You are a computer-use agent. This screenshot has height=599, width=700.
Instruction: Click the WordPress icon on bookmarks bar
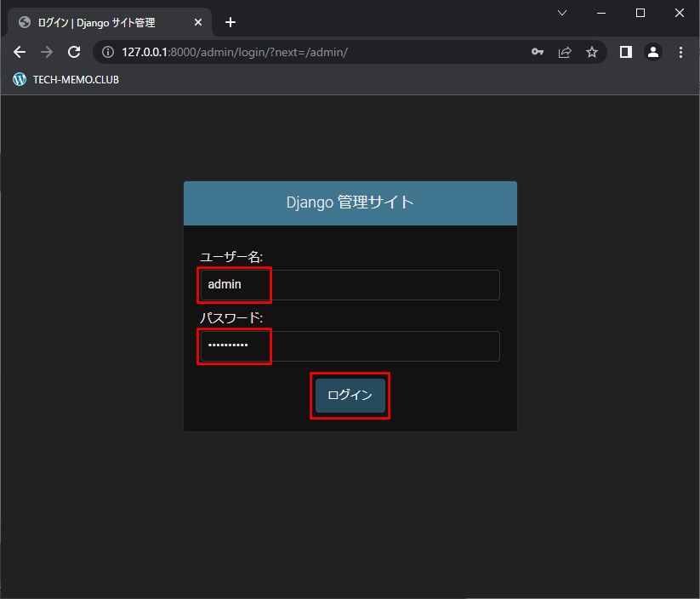[20, 79]
